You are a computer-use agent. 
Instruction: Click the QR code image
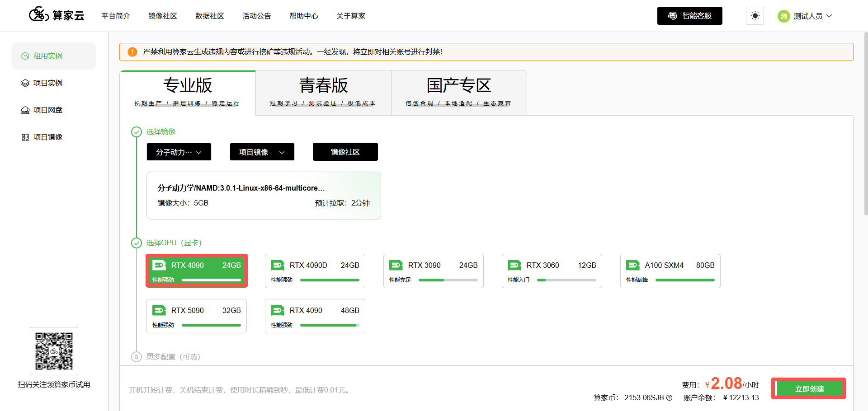point(54,351)
